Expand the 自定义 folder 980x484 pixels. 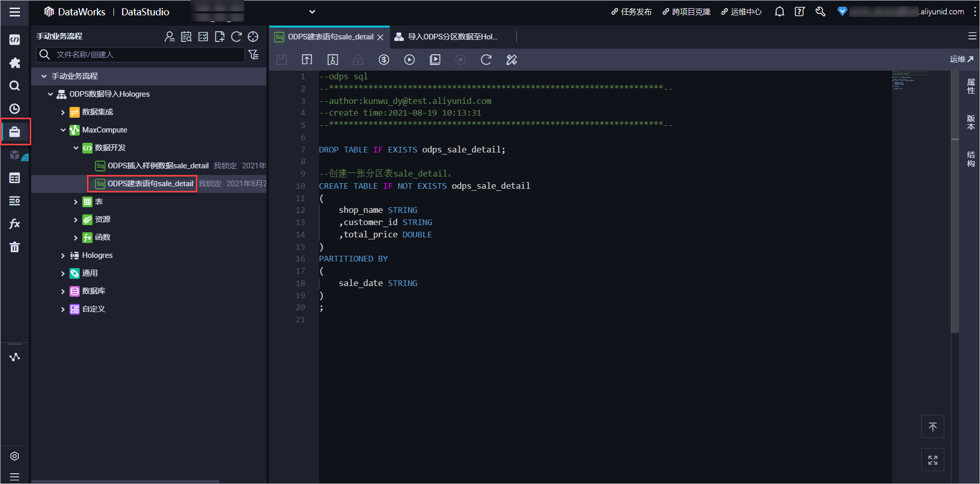coord(63,309)
